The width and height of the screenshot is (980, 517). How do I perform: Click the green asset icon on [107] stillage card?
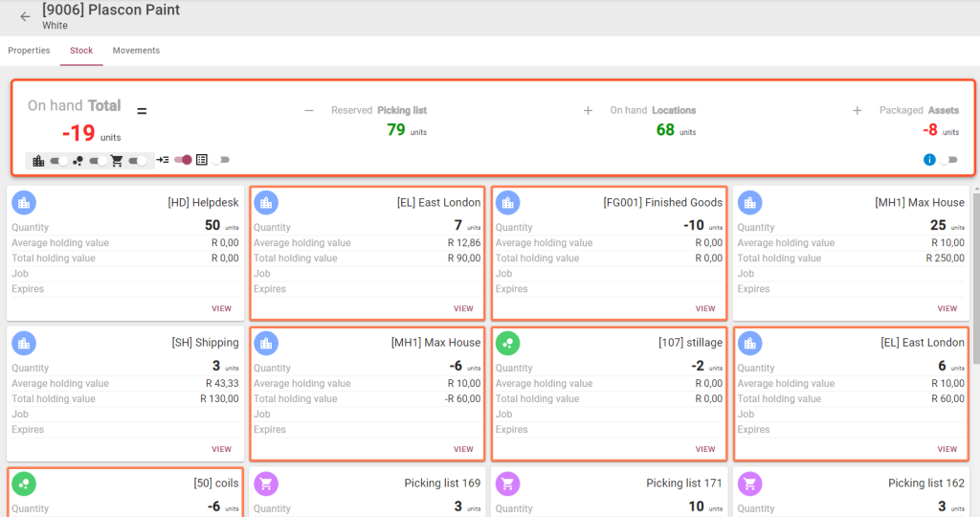coord(507,343)
